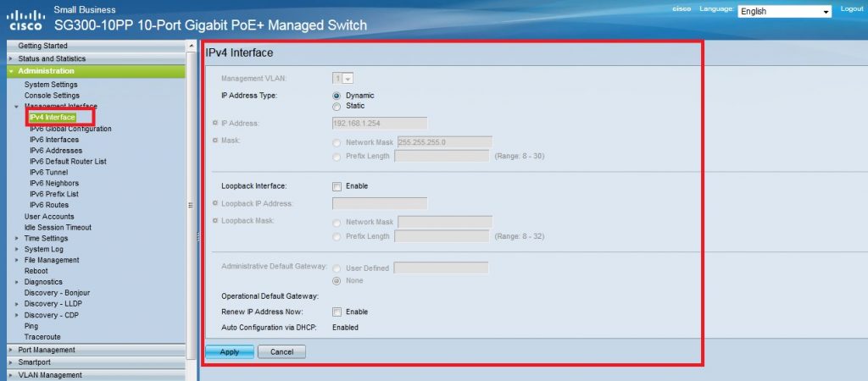Collapse the Administration section

[10, 71]
